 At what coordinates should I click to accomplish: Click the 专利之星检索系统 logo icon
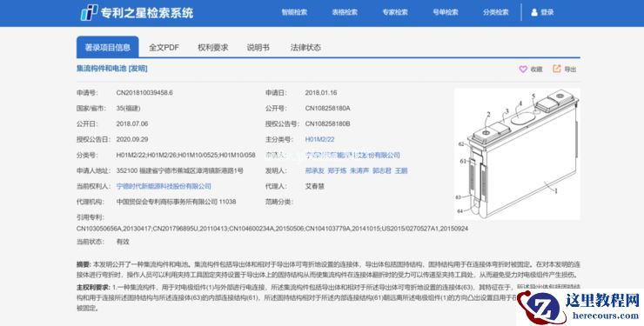pos(89,13)
